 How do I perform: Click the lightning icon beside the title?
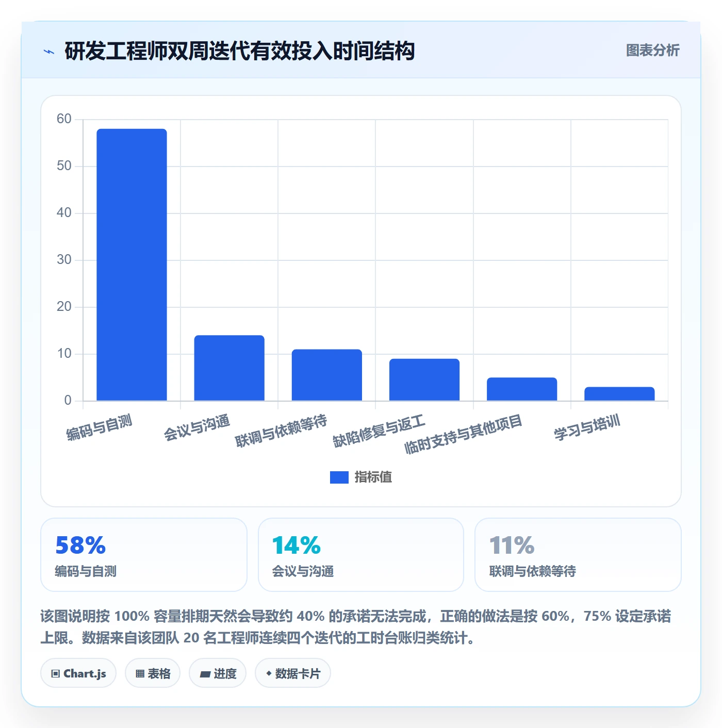click(x=49, y=52)
